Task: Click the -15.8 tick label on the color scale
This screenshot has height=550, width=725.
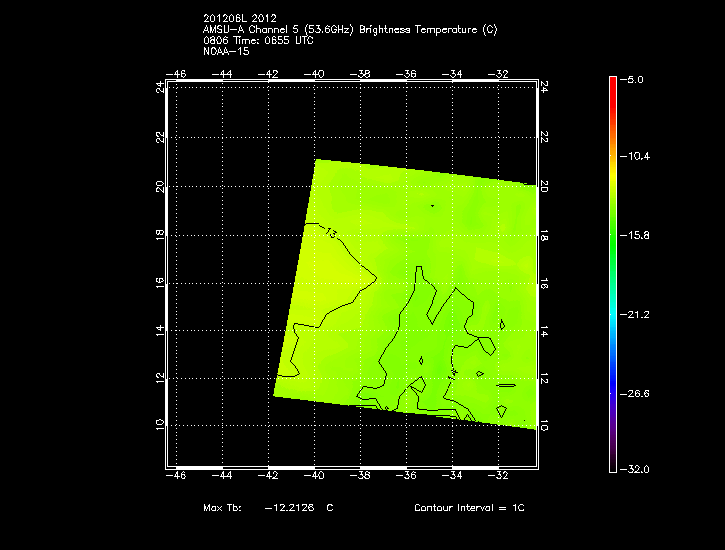Action: click(638, 235)
